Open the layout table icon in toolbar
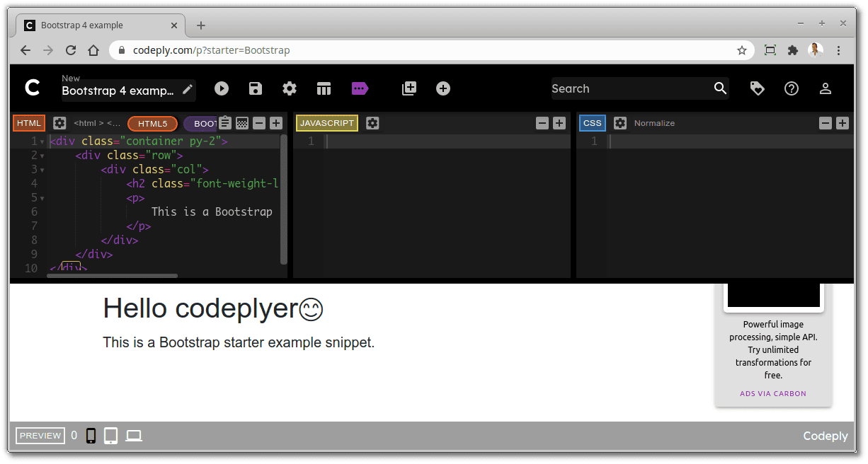The image size is (868, 464). 324,88
